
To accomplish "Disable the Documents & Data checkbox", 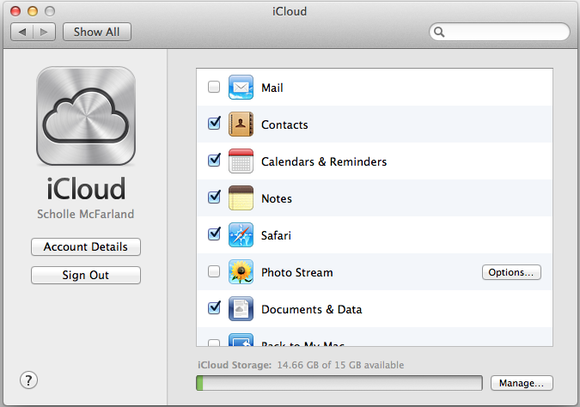I will coord(214,307).
